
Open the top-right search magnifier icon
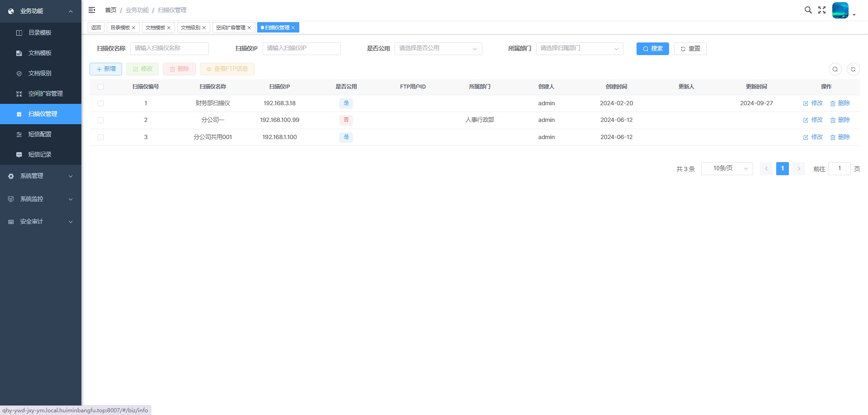point(808,10)
